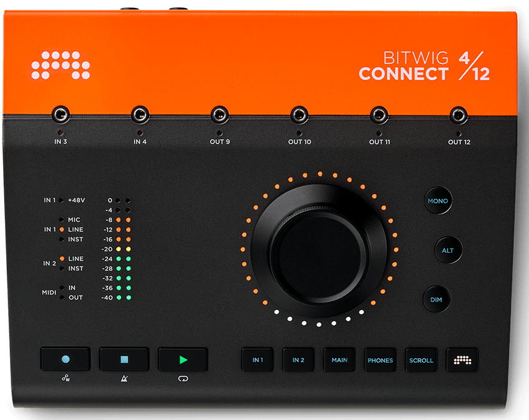Click the OUT 9 jack socket
529x420 pixels.
point(219,114)
